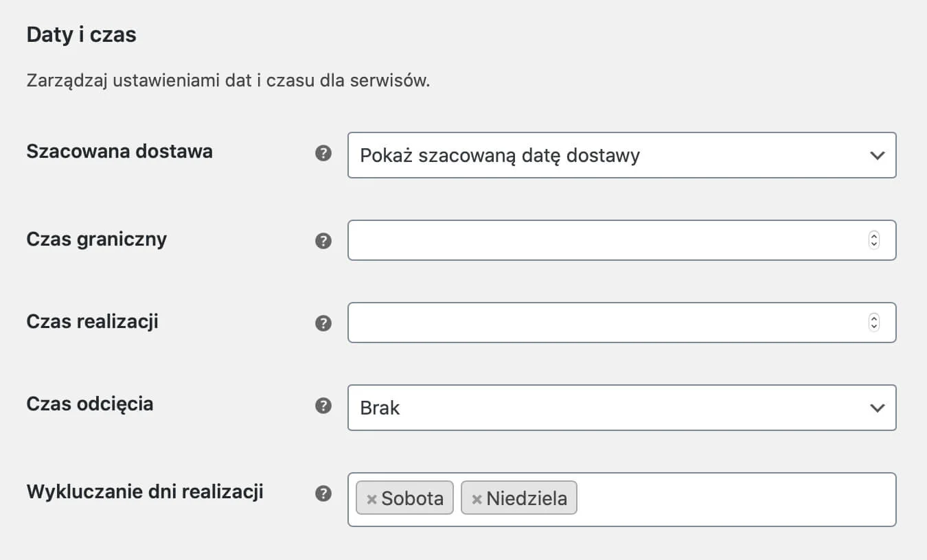This screenshot has height=560, width=927.
Task: Click the Sobota tag label
Action: [412, 498]
